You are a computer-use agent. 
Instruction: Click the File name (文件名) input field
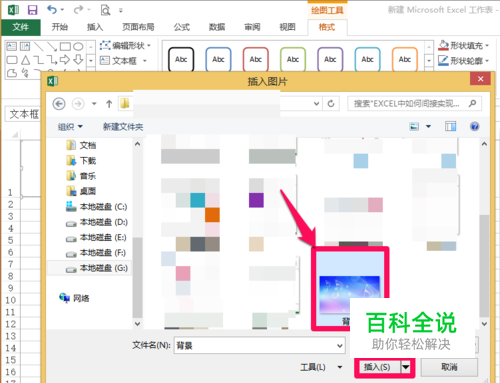tap(259, 346)
